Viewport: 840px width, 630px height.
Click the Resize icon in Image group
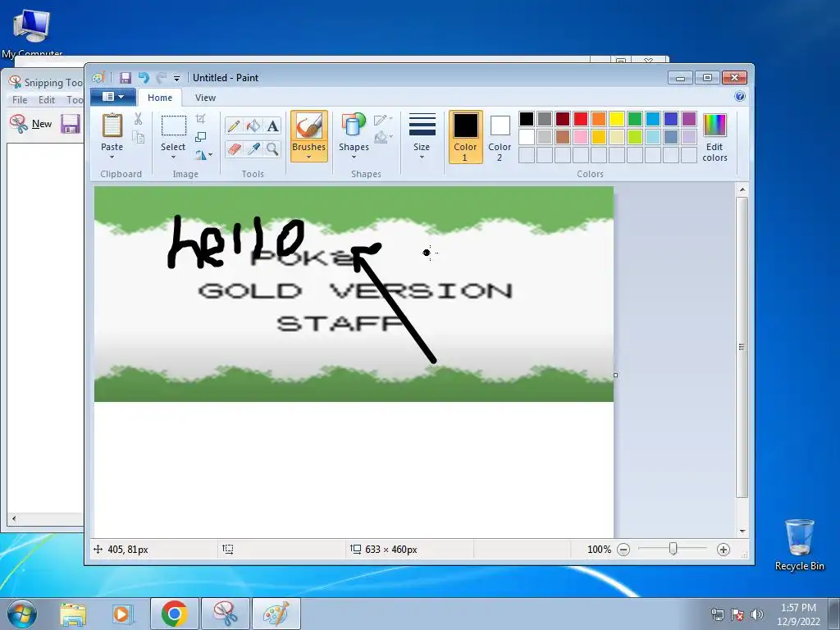coord(201,137)
